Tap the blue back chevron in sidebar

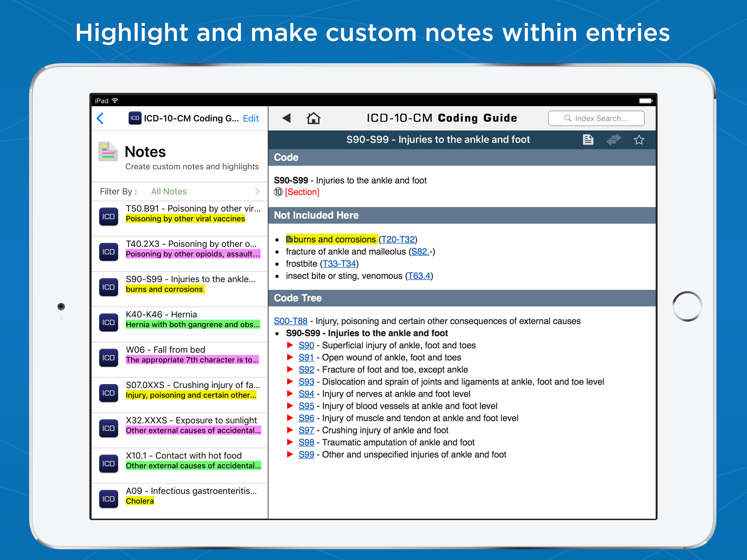tap(100, 118)
